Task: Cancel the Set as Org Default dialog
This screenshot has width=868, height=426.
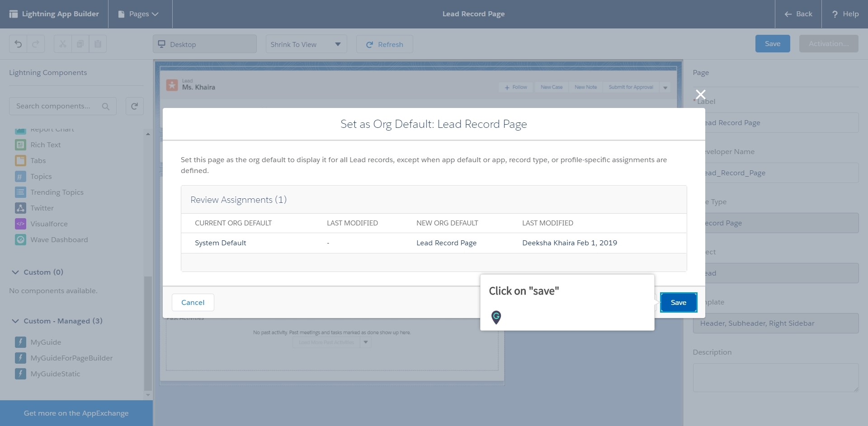Action: [x=193, y=302]
